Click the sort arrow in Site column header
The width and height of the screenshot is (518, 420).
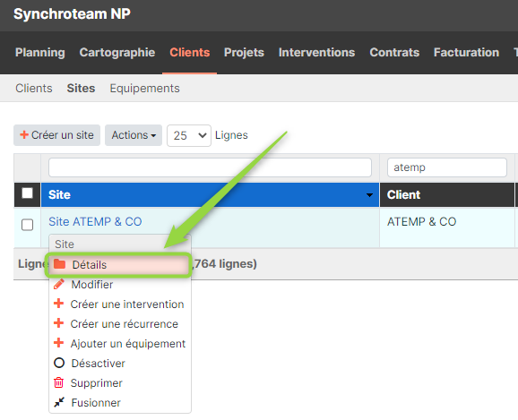pos(369,195)
